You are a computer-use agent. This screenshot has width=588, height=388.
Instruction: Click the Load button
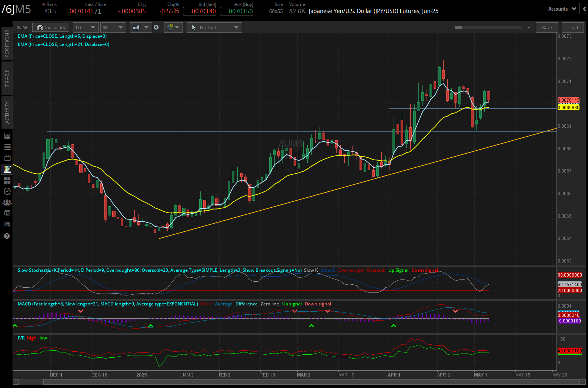point(572,27)
